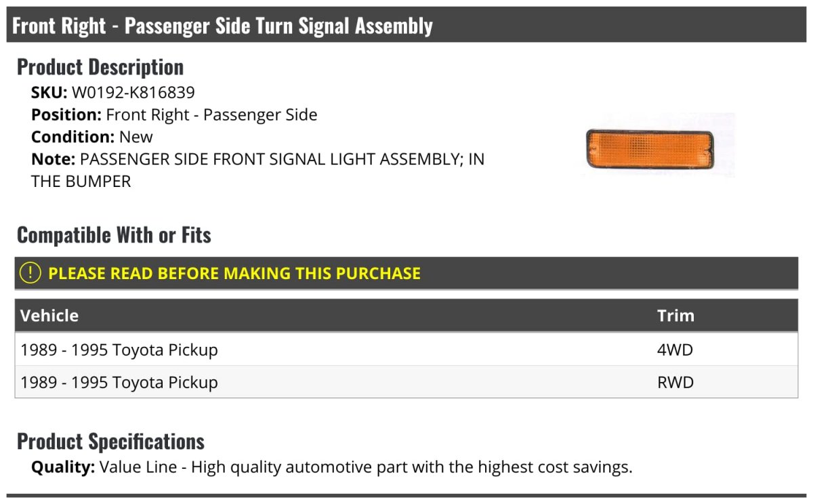Image resolution: width=813 pixels, height=504 pixels.
Task: Click the SKU label text
Action: (49, 93)
